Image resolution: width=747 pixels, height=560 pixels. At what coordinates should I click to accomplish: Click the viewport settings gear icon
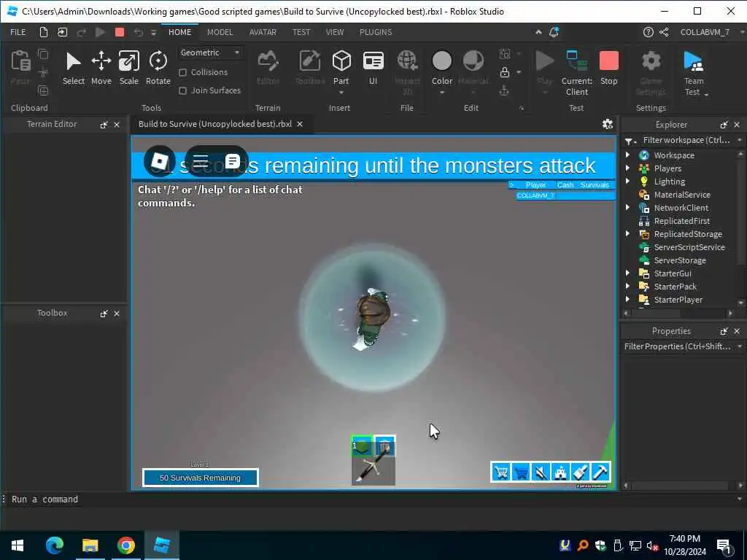[607, 124]
